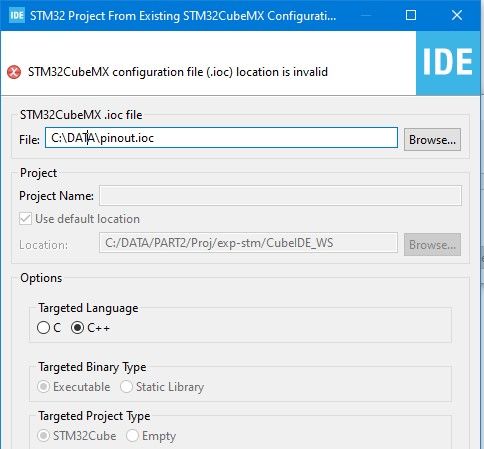
Task: Select Executable binary type
Action: 43,387
